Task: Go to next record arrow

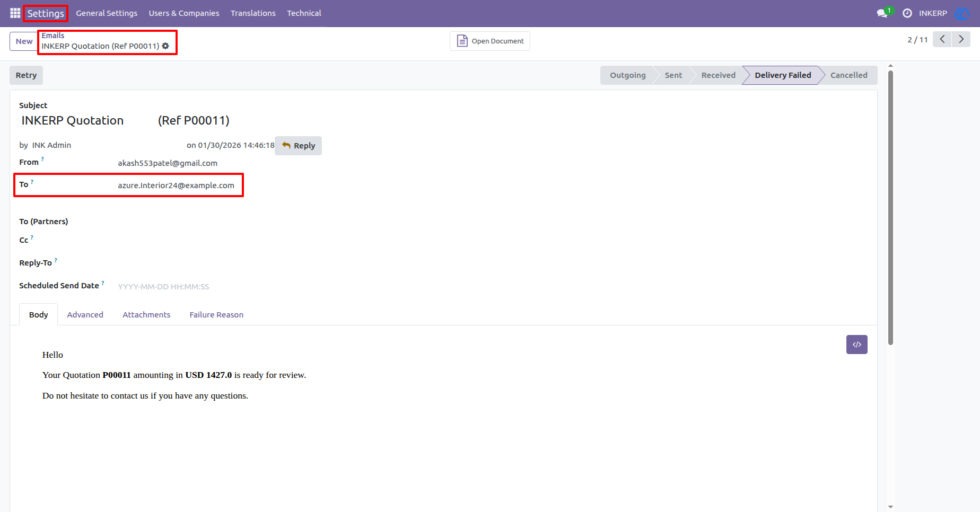Action: click(961, 39)
